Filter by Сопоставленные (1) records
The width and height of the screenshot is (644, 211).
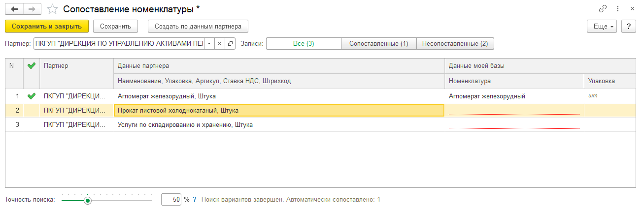378,43
